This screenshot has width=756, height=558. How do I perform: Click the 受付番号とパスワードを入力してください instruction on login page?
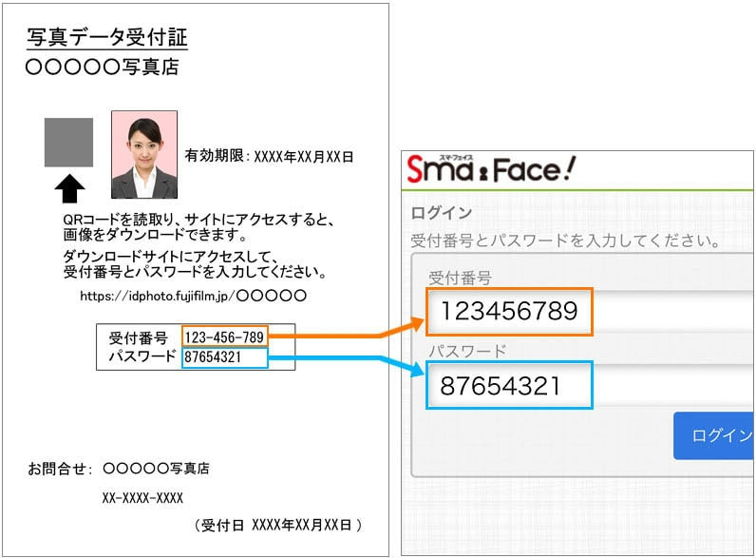pyautogui.click(x=564, y=241)
